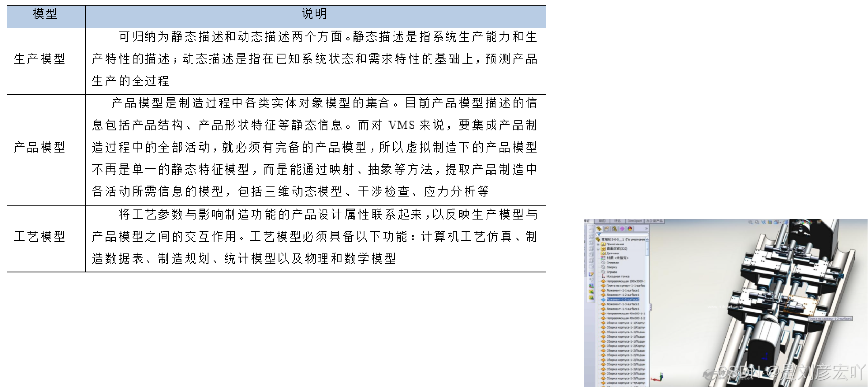Expand the panel tabs double-chevron
This screenshot has width=868, height=387.
(x=646, y=228)
